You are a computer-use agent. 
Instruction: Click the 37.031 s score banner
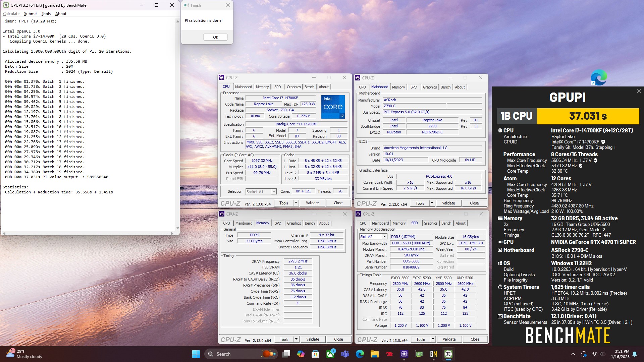(x=588, y=116)
